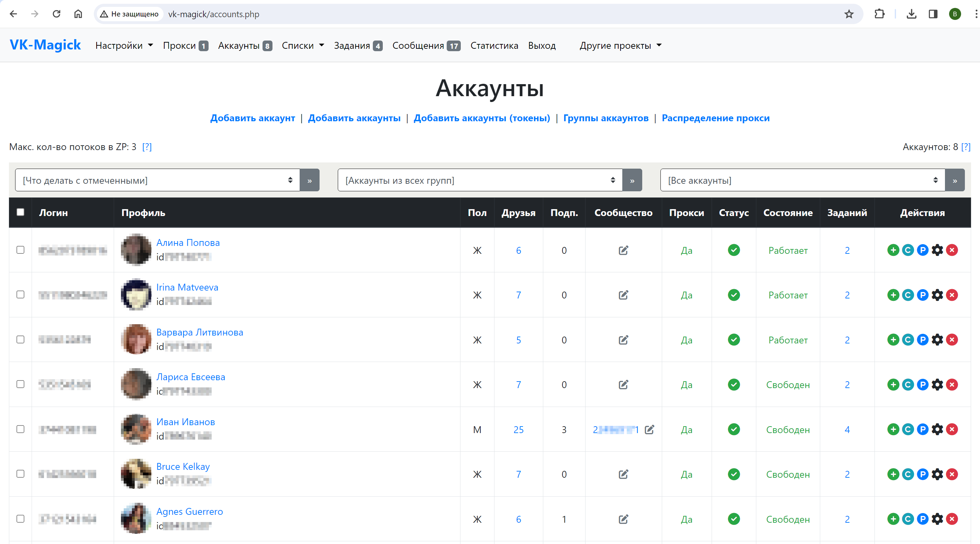Tick checkbox for Иван Иванов row
This screenshot has width=980, height=544.
tap(21, 430)
